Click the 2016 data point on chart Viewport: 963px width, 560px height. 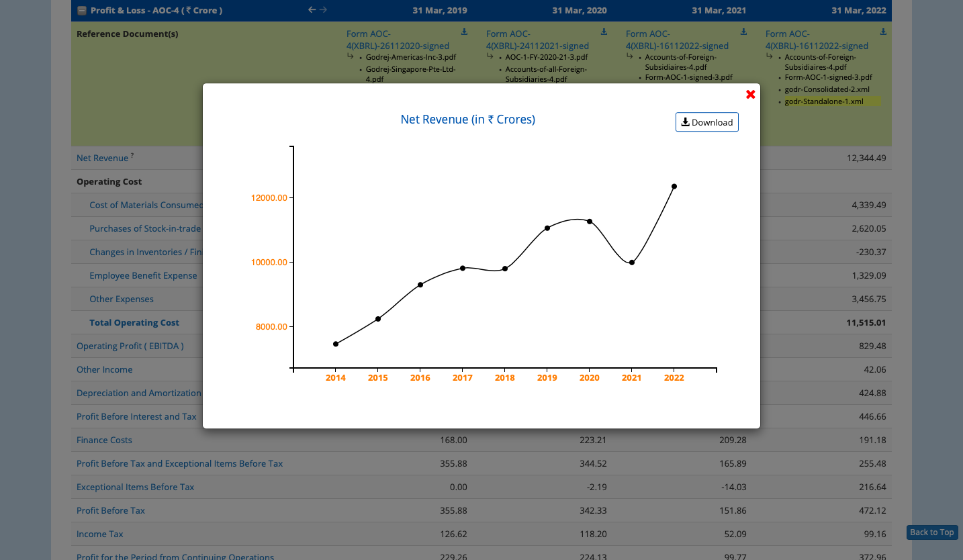[x=420, y=285]
